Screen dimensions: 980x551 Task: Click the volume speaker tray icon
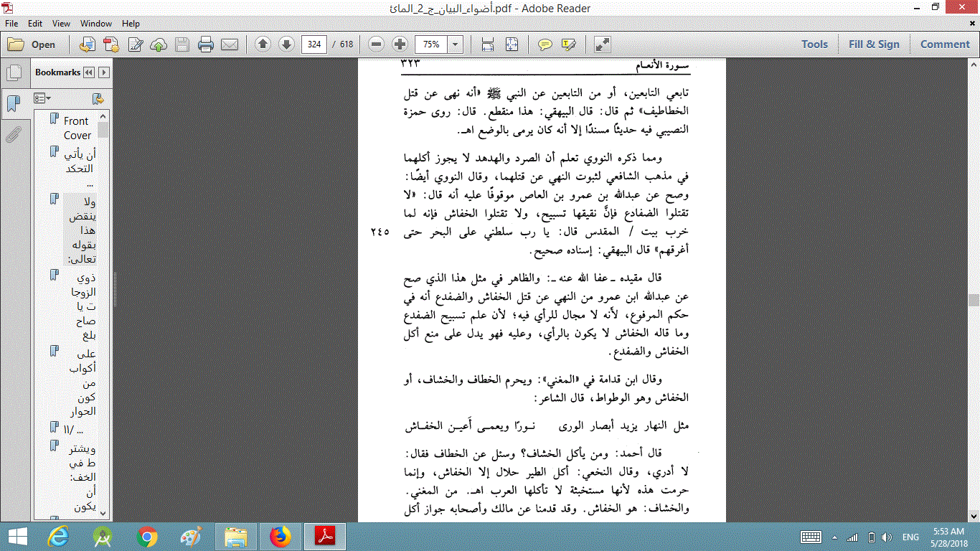pos(887,537)
